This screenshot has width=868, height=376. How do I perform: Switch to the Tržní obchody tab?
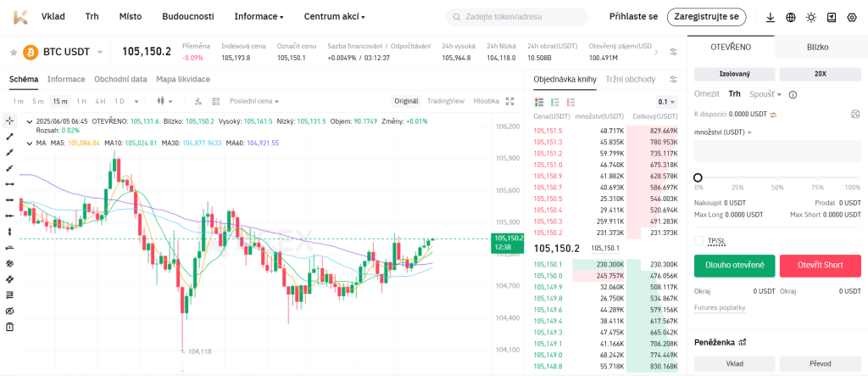[630, 79]
